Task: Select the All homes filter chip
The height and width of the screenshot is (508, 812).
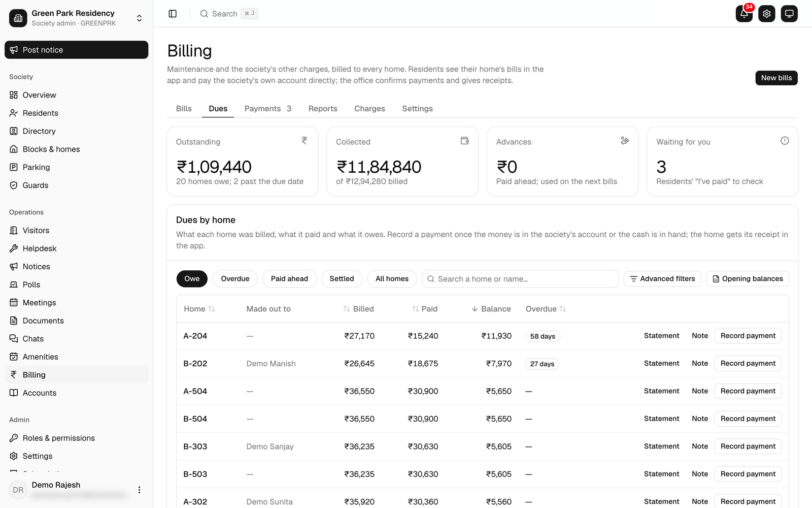Action: pyautogui.click(x=392, y=279)
